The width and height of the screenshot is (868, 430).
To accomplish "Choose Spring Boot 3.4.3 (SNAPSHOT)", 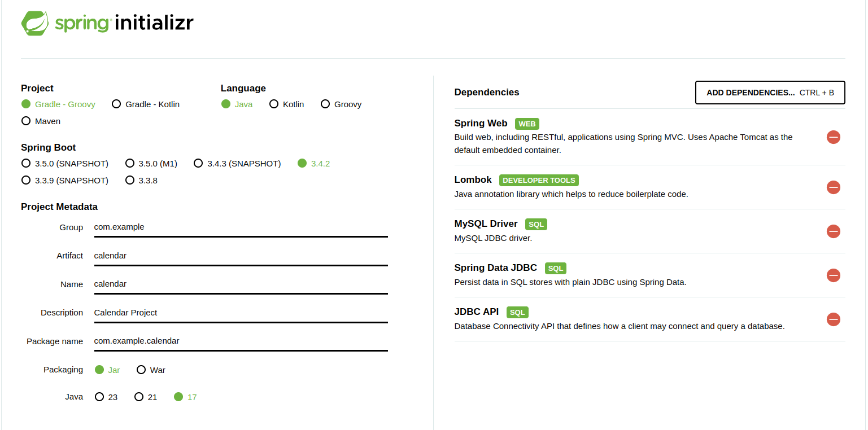I will click(237, 163).
